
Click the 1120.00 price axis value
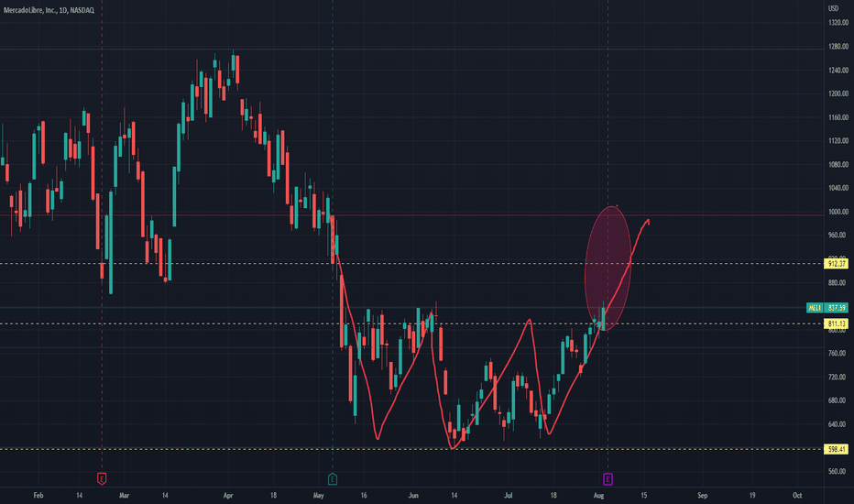838,140
